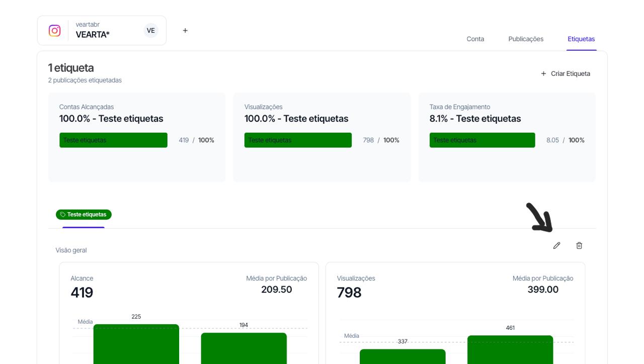Image resolution: width=644 pixels, height=364 pixels.
Task: Click the Visualizações total value 798
Action: [349, 293]
